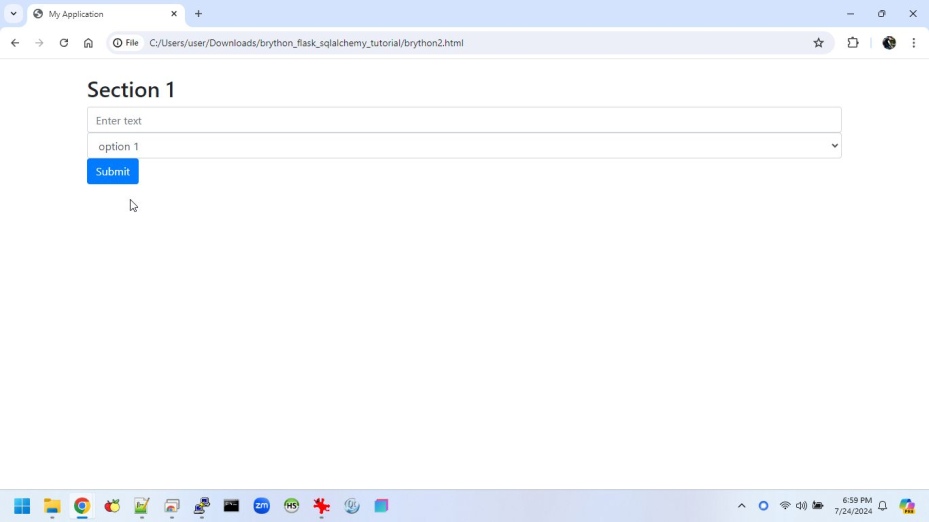Click the browser back arrow
Viewport: 929px width, 522px height.
[x=15, y=43]
